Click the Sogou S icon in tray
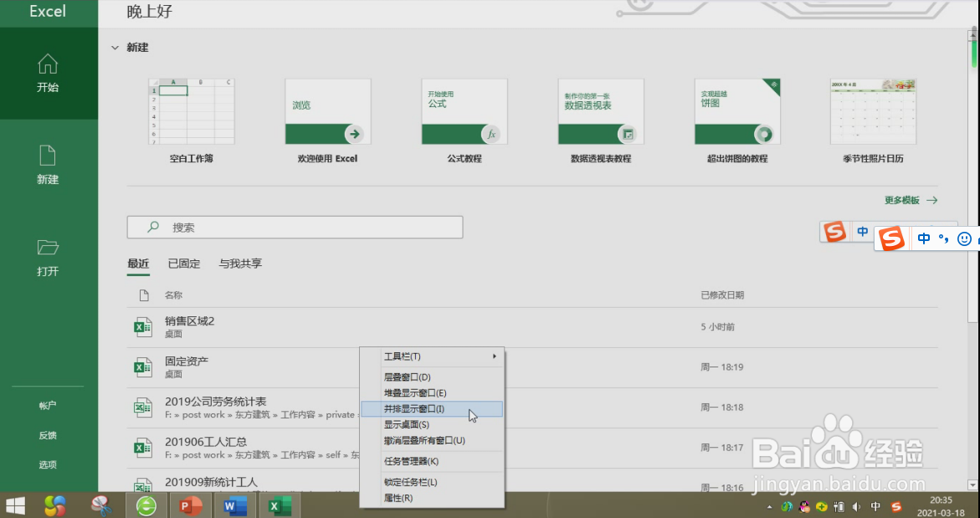This screenshot has width=980, height=518. point(897,507)
